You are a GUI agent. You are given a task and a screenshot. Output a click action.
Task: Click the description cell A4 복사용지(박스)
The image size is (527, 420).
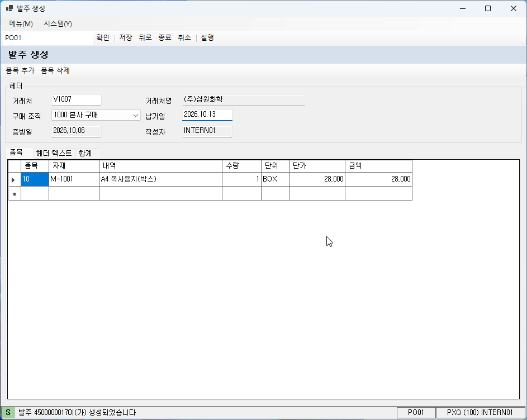[x=160, y=179]
